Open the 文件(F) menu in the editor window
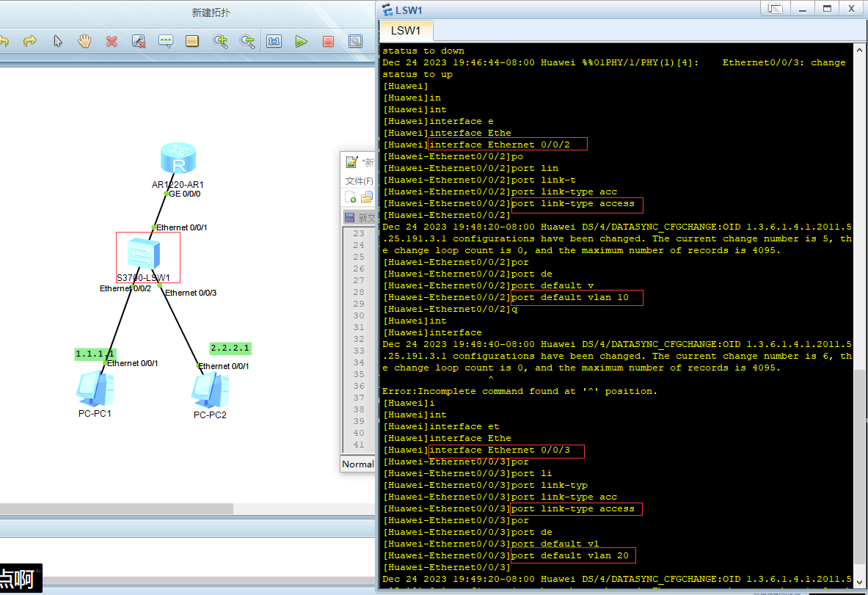 coord(359,181)
